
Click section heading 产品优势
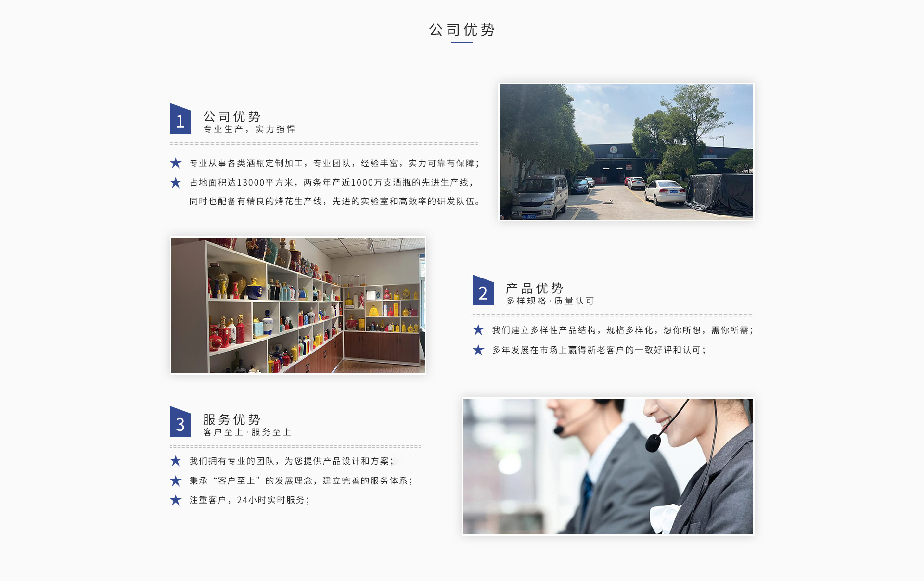535,288
